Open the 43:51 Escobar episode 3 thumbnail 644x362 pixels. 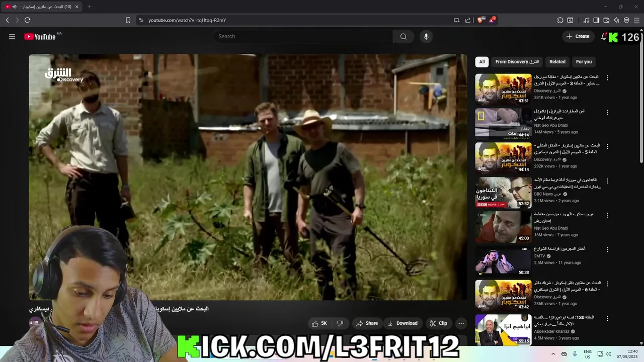click(503, 89)
